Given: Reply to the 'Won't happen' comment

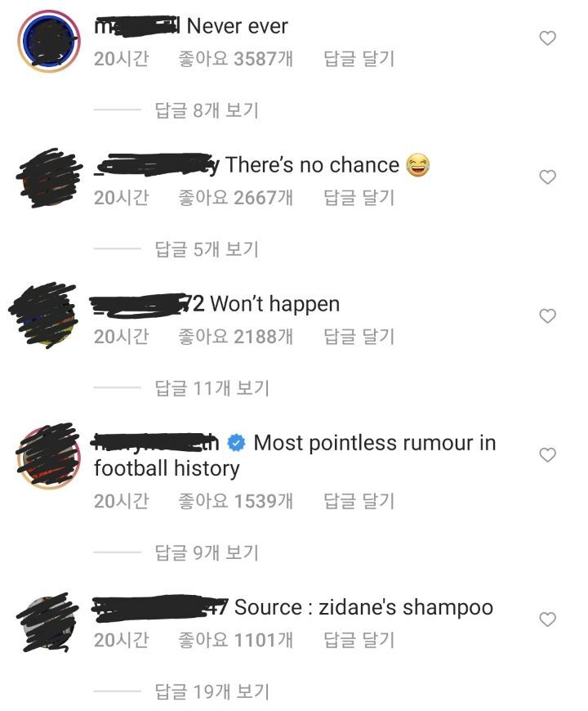Looking at the screenshot, I should pos(359,337).
